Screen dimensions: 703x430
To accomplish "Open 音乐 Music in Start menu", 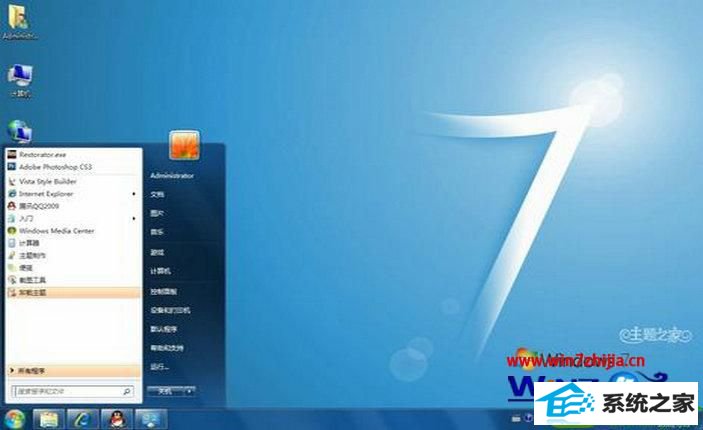I will tap(157, 232).
